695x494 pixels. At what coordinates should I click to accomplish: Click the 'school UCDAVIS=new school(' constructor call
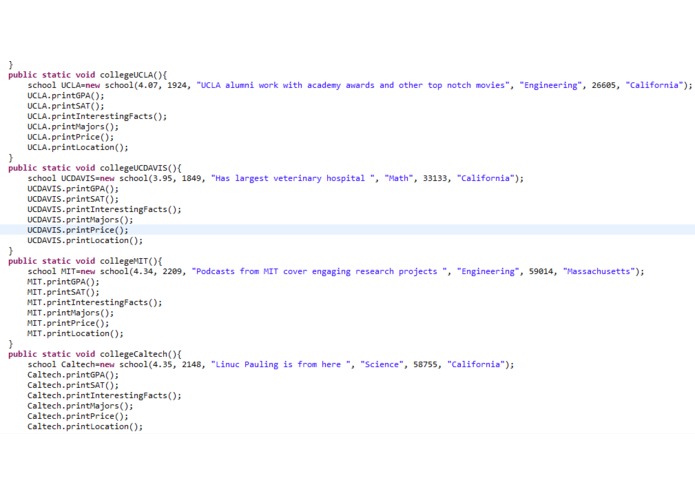pos(89,178)
